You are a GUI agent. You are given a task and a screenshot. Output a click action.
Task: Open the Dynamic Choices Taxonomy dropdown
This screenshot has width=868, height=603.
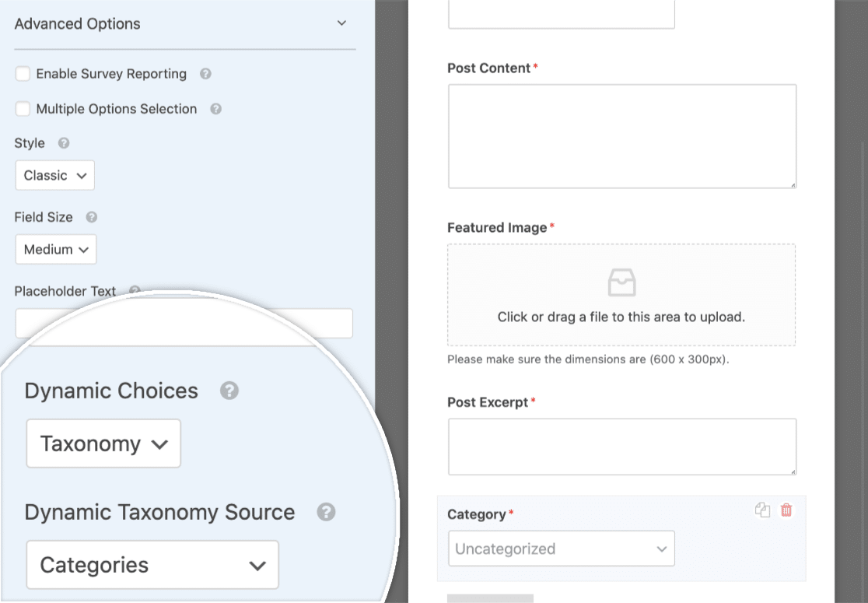click(x=103, y=443)
